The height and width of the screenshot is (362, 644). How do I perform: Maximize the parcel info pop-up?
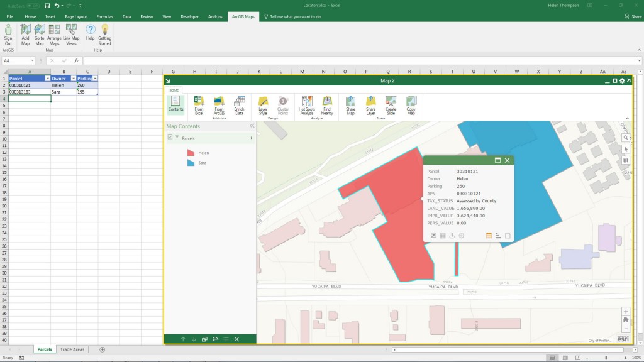coord(497,160)
